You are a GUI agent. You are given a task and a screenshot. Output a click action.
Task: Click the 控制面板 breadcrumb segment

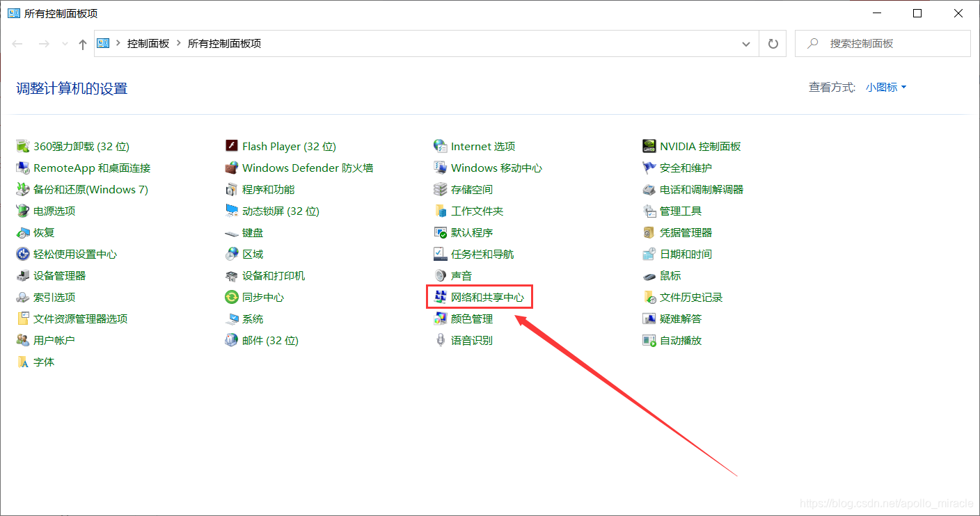coord(148,43)
